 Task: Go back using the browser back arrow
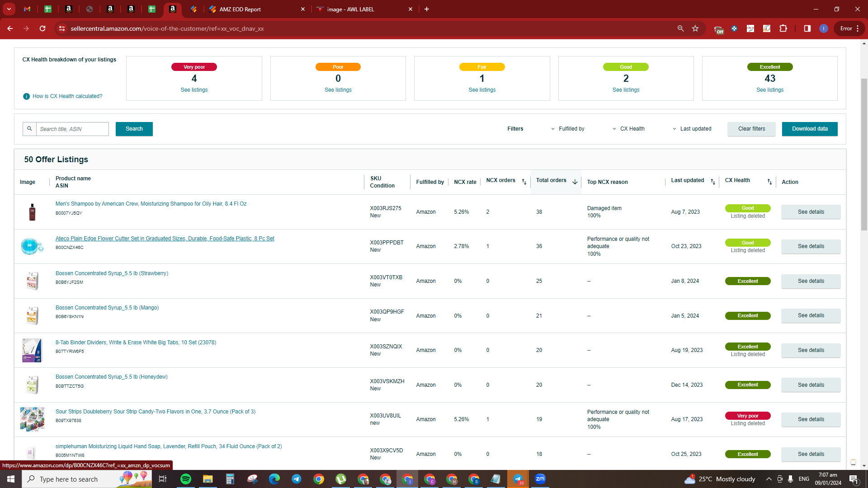point(10,28)
